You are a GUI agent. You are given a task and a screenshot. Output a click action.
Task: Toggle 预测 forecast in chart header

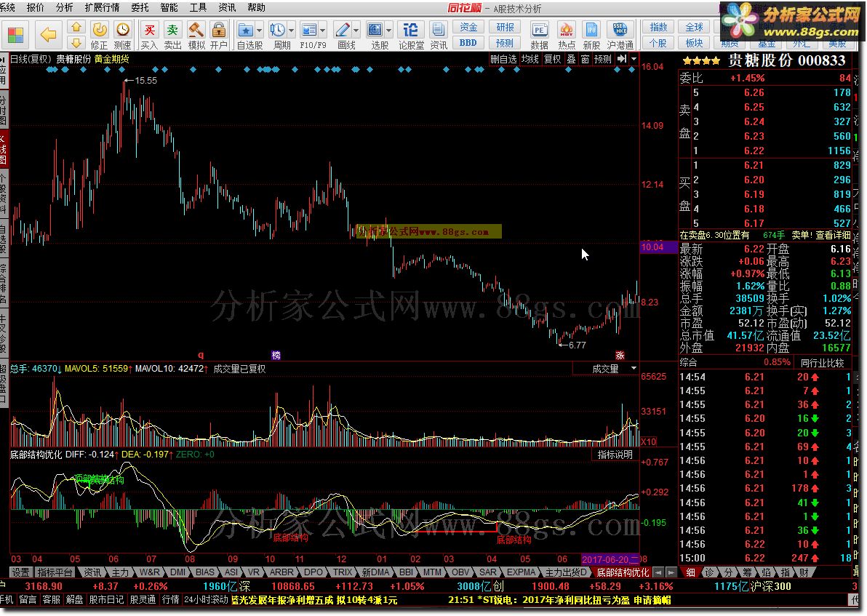[x=602, y=59]
